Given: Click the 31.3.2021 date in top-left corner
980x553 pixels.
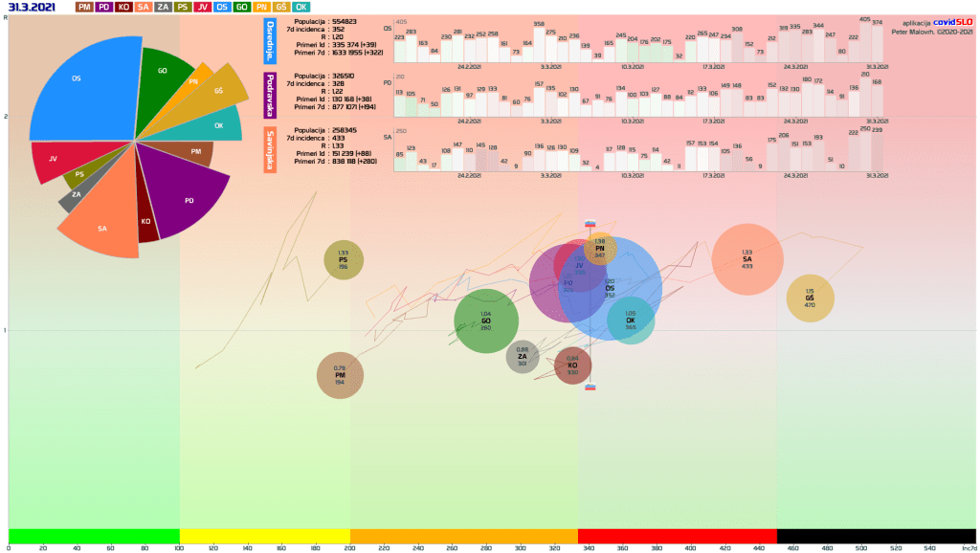Looking at the screenshot, I should (33, 7).
